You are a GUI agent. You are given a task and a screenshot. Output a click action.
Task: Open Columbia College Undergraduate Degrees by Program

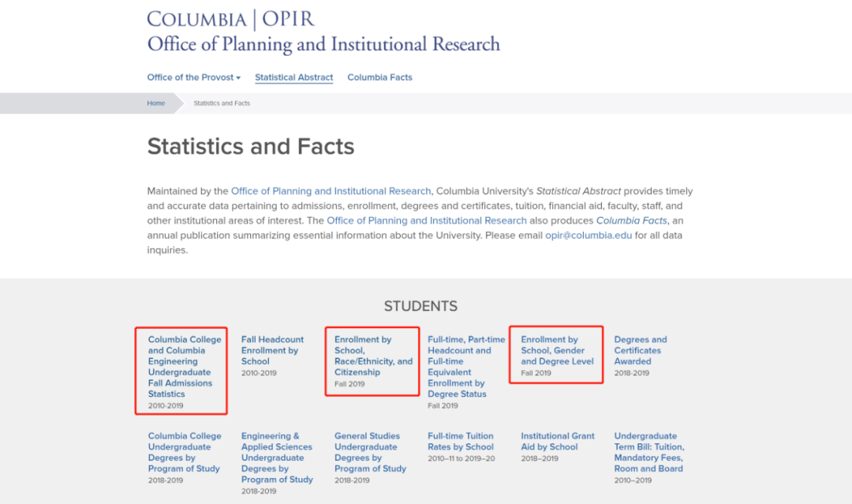(x=185, y=452)
